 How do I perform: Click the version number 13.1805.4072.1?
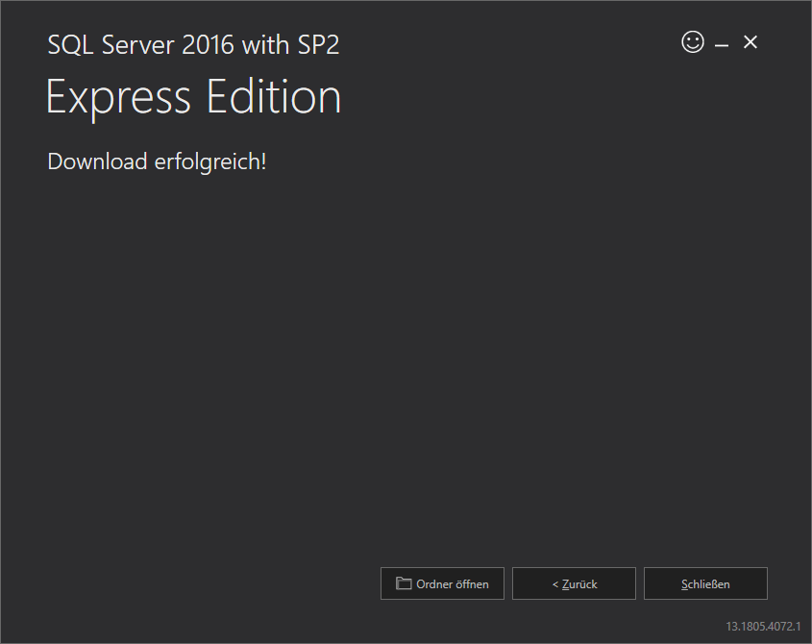click(762, 626)
